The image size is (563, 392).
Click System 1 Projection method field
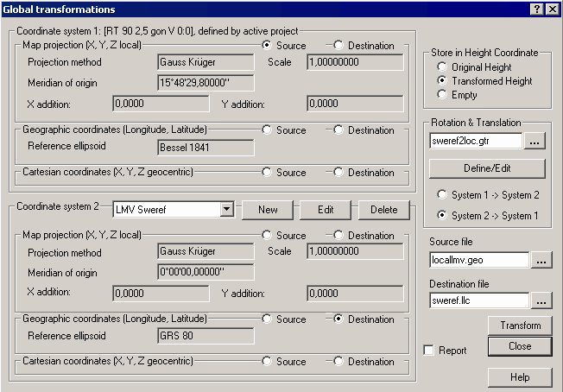tap(206, 62)
